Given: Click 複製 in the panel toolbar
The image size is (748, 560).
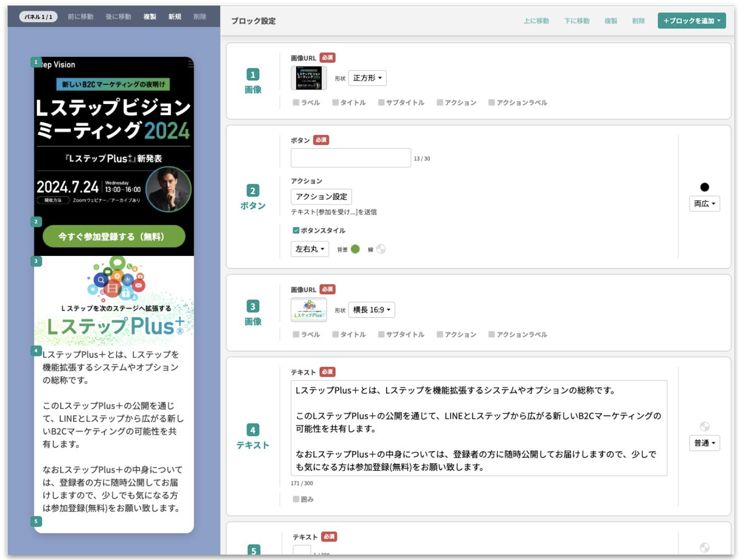Looking at the screenshot, I should pos(150,17).
